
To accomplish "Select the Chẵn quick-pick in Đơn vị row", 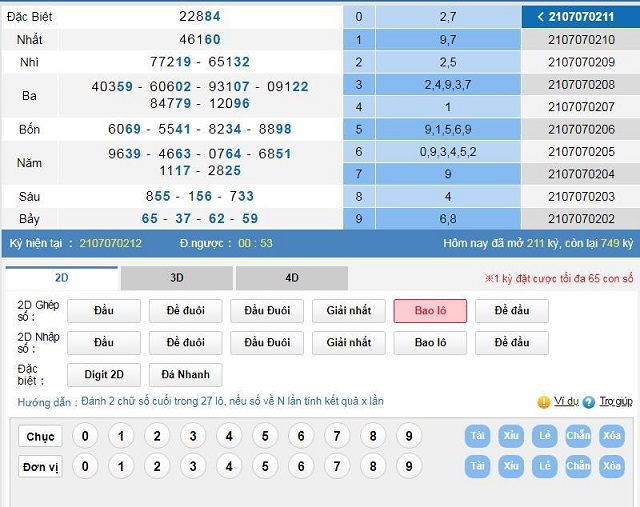I will click(x=578, y=466).
